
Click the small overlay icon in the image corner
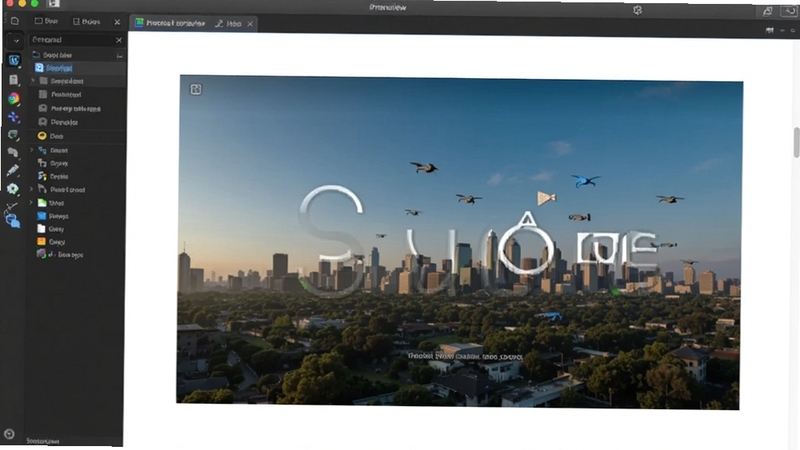pos(196,89)
